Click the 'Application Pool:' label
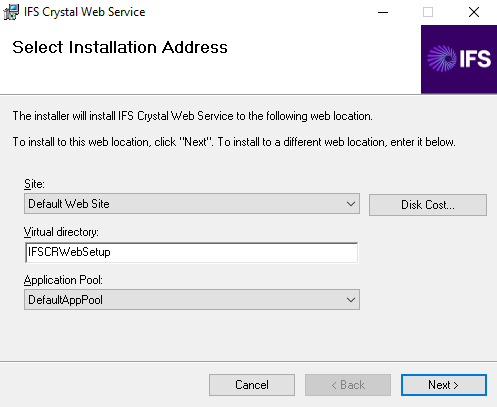 [63, 280]
